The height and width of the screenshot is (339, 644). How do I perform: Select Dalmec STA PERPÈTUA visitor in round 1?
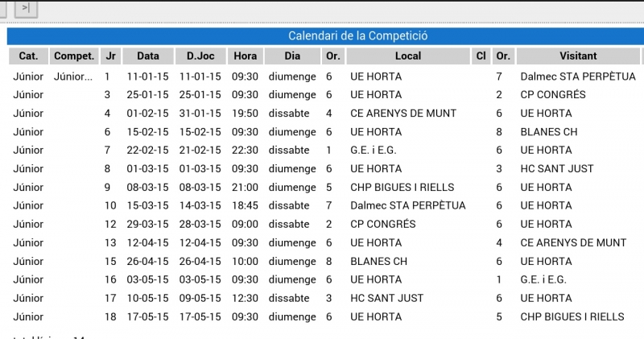point(577,76)
